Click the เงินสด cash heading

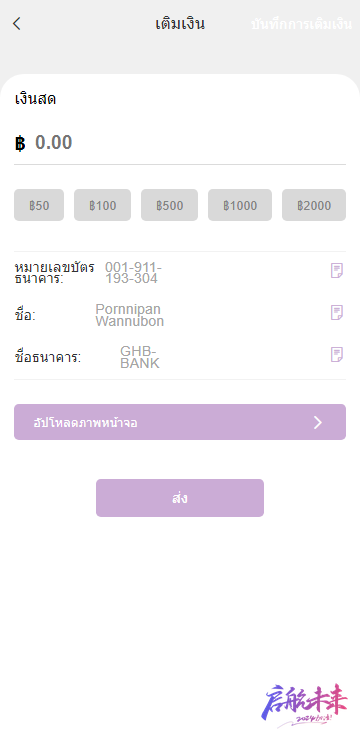point(35,100)
